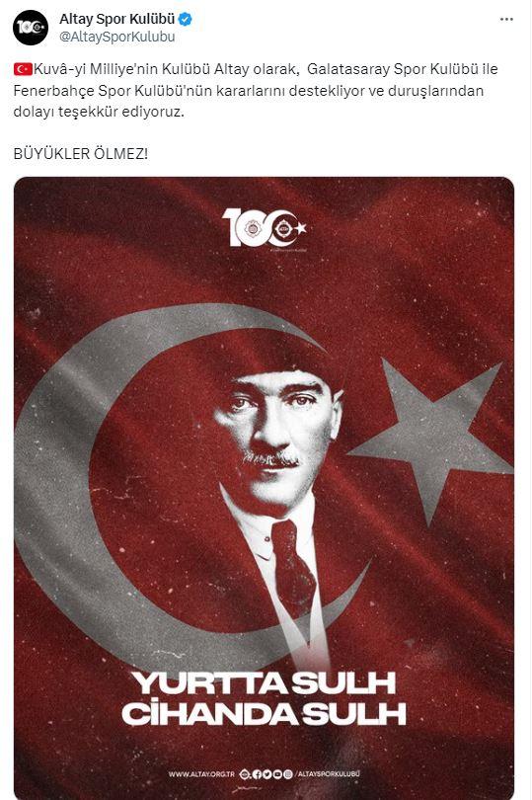Open the more options three-dot menu
Image resolution: width=532 pixels, height=800 pixels.
click(506, 20)
